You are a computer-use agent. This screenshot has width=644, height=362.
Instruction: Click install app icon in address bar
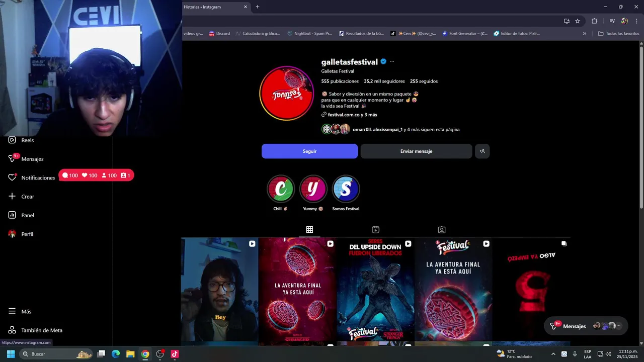pyautogui.click(x=567, y=21)
